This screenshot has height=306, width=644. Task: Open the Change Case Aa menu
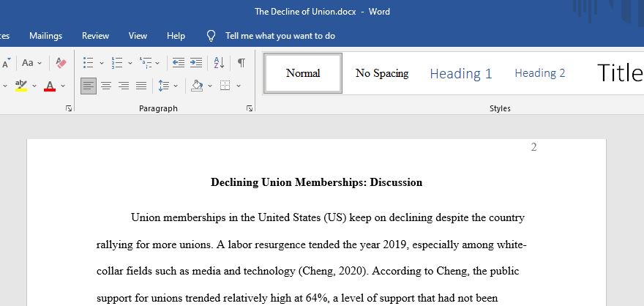tap(31, 63)
